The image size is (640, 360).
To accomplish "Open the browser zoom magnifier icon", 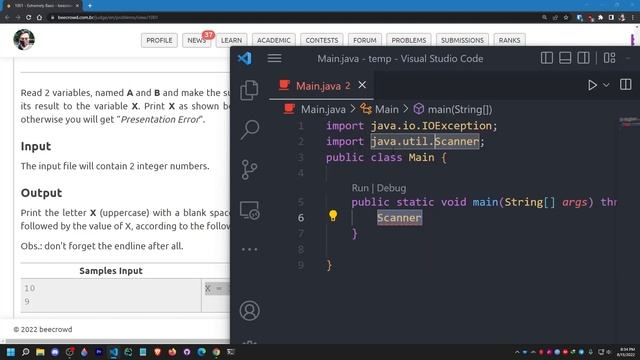I will pos(544,18).
